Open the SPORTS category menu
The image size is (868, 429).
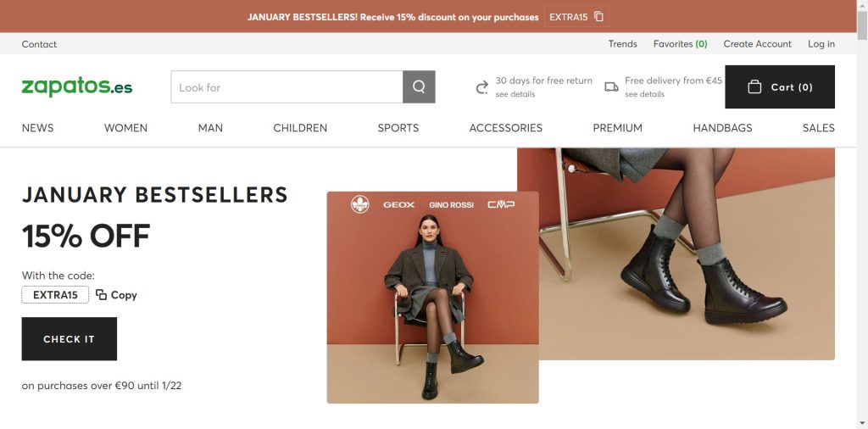398,128
